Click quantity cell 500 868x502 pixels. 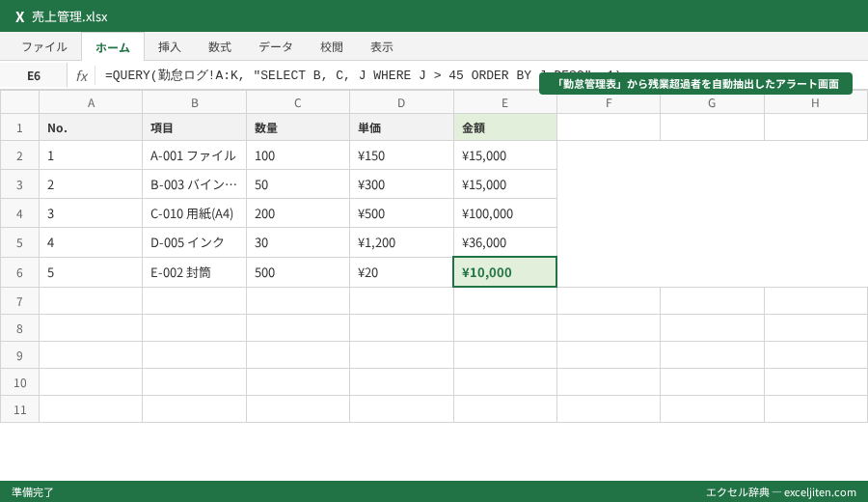pyautogui.click(x=298, y=272)
